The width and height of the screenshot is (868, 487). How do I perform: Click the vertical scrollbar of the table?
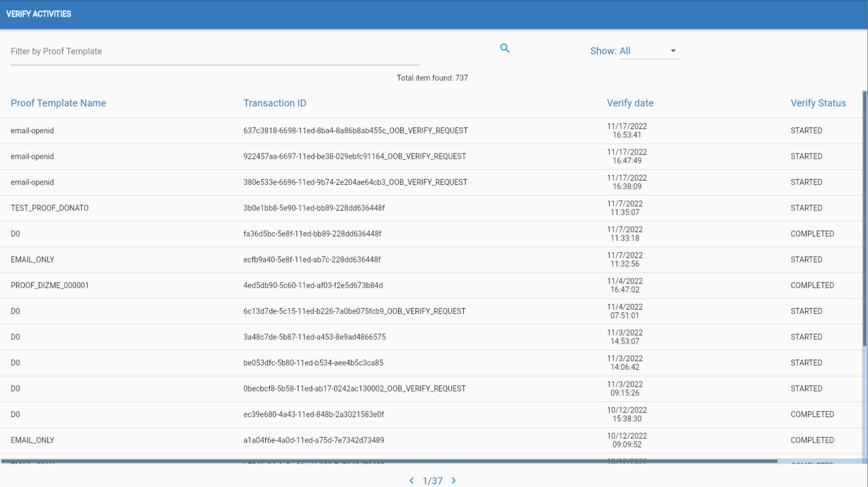click(x=865, y=219)
